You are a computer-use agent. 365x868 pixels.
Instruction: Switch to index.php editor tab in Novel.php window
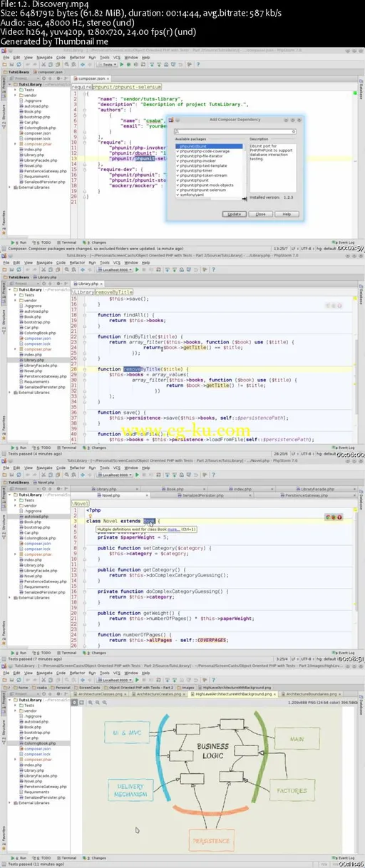coord(241,489)
